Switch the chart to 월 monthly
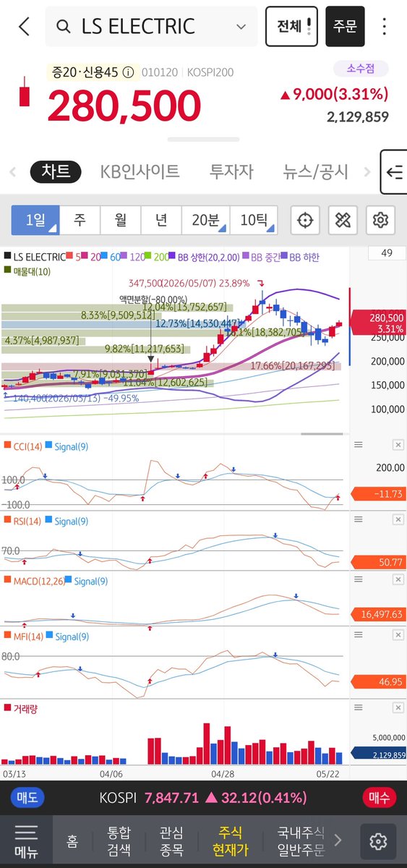 pyautogui.click(x=120, y=220)
